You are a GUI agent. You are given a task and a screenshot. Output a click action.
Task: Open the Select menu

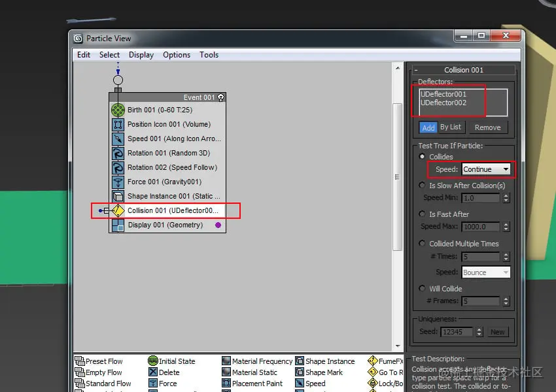pos(109,55)
